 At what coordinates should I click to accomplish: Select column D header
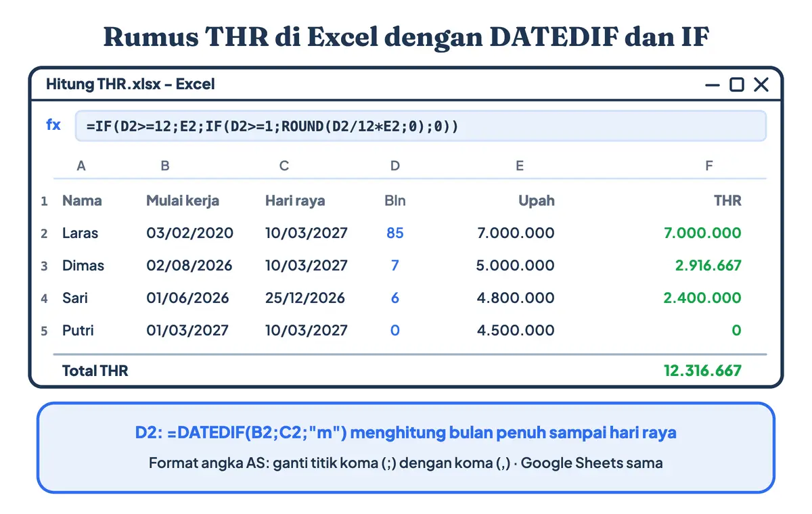[395, 166]
